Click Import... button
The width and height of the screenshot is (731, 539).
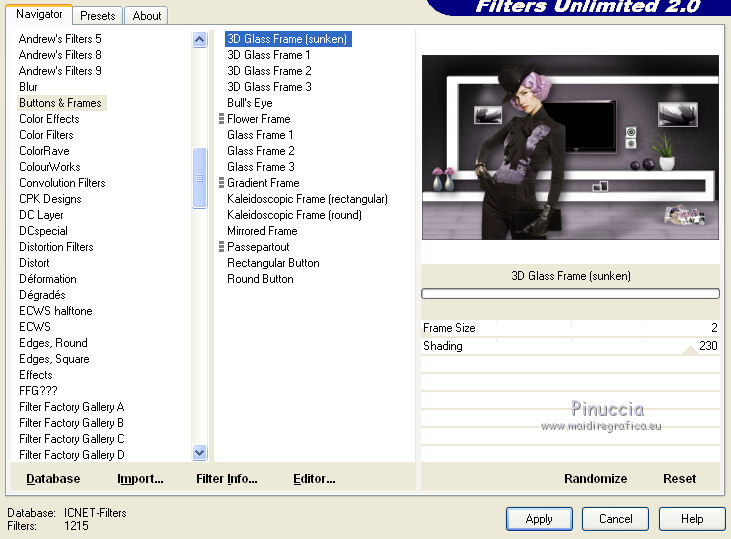pyautogui.click(x=140, y=479)
